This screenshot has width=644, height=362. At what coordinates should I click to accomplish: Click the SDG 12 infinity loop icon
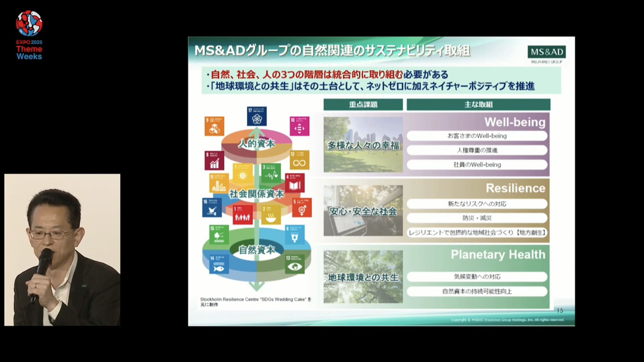click(299, 160)
